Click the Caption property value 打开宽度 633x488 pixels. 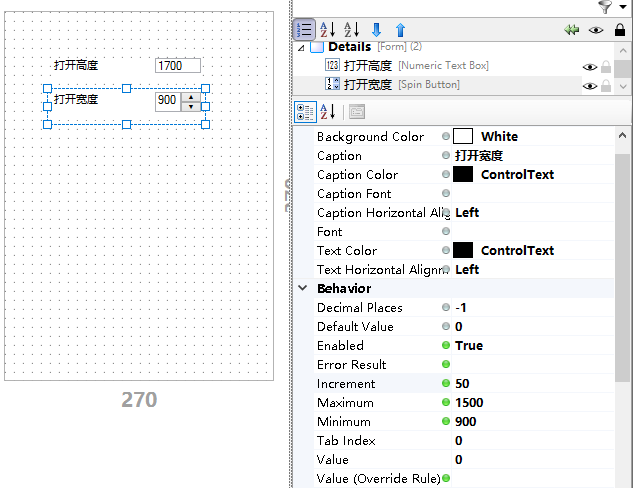click(479, 156)
